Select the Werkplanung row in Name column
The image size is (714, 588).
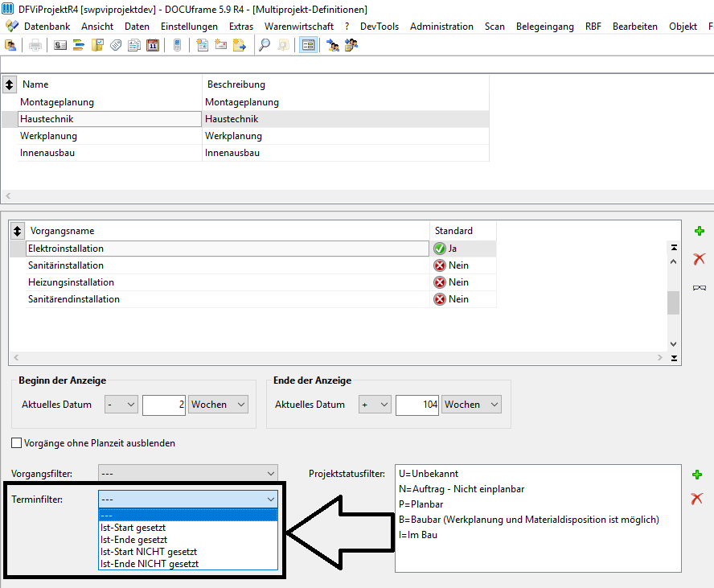pyautogui.click(x=109, y=136)
